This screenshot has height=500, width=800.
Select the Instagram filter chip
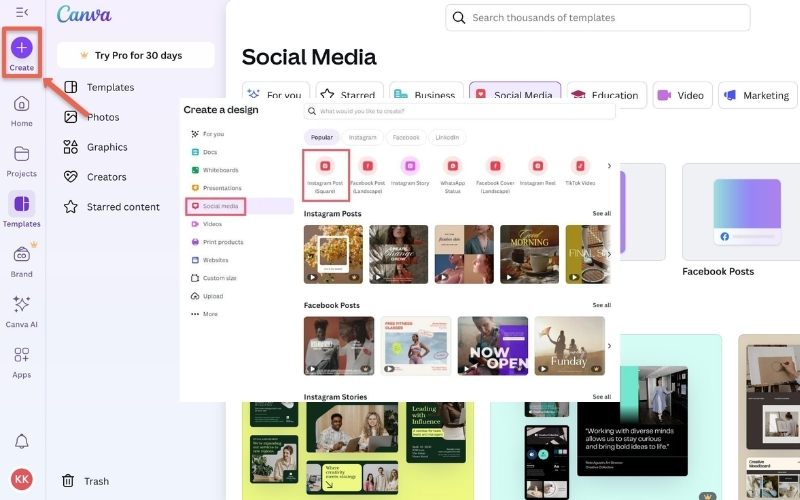[362, 137]
